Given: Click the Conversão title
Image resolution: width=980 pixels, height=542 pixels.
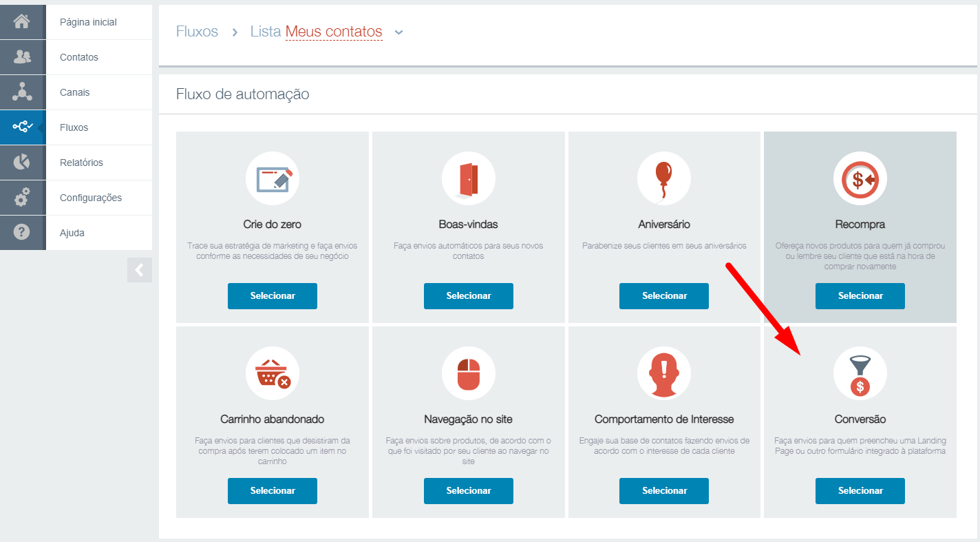Looking at the screenshot, I should click(860, 419).
